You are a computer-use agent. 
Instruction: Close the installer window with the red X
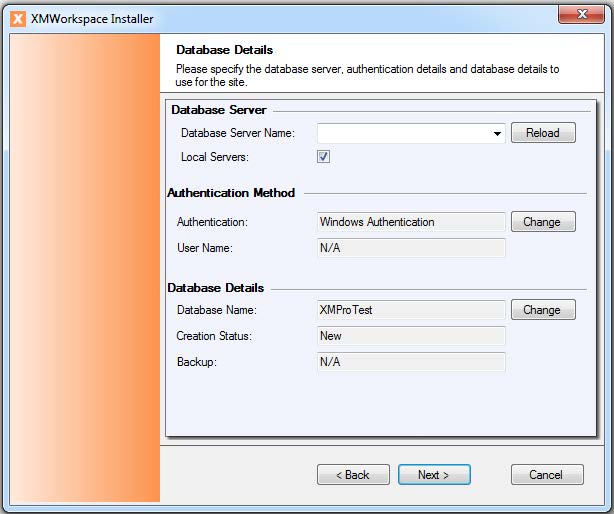[x=580, y=14]
